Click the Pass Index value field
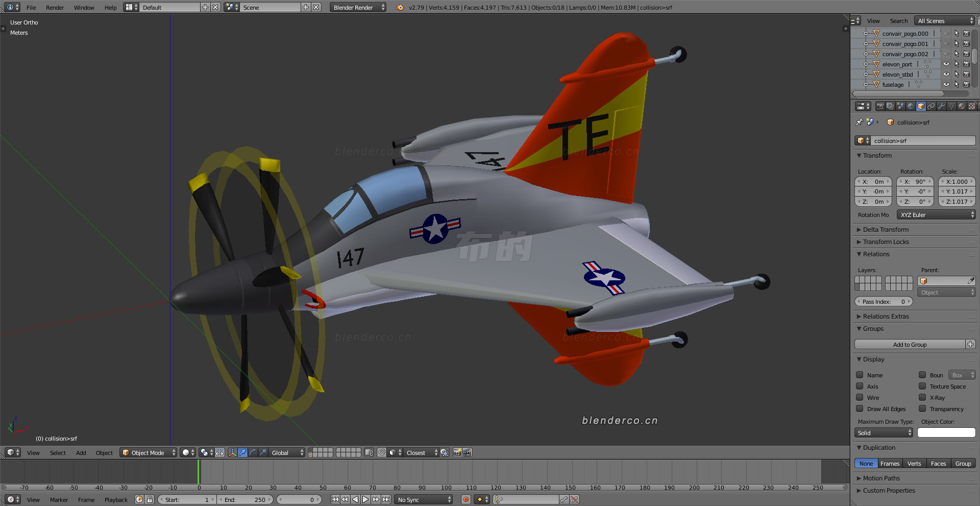Screen dimensions: 980x506 tap(884, 301)
